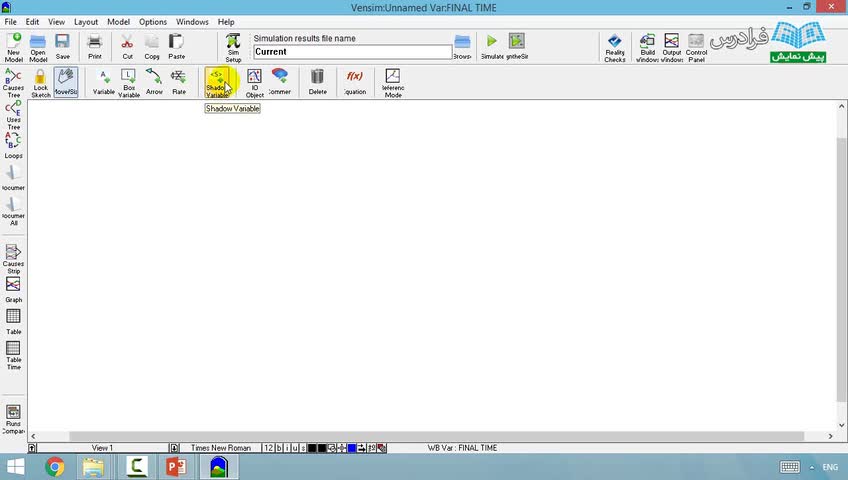Open the Edit menu
848x480 pixels.
(32, 22)
